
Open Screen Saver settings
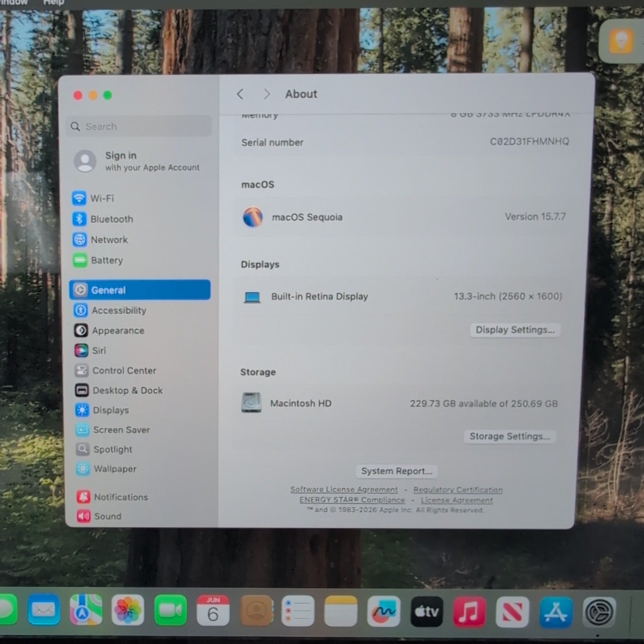113,430
